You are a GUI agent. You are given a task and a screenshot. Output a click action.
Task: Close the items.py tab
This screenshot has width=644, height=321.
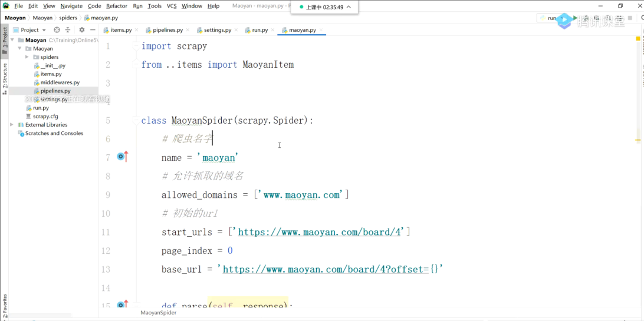tap(137, 30)
